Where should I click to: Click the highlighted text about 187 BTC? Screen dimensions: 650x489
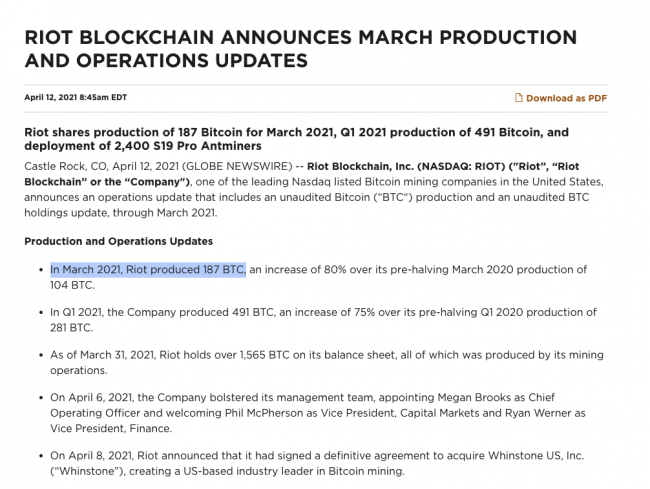point(148,270)
